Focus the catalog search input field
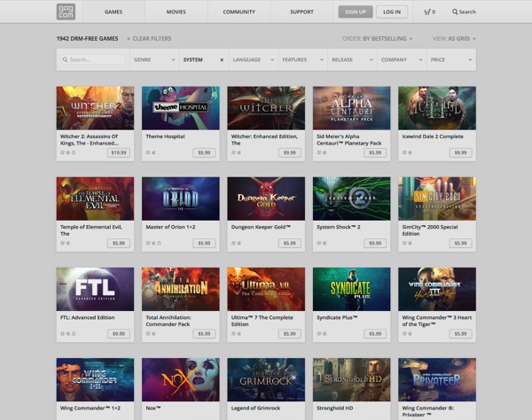The image size is (532, 420). click(93, 59)
